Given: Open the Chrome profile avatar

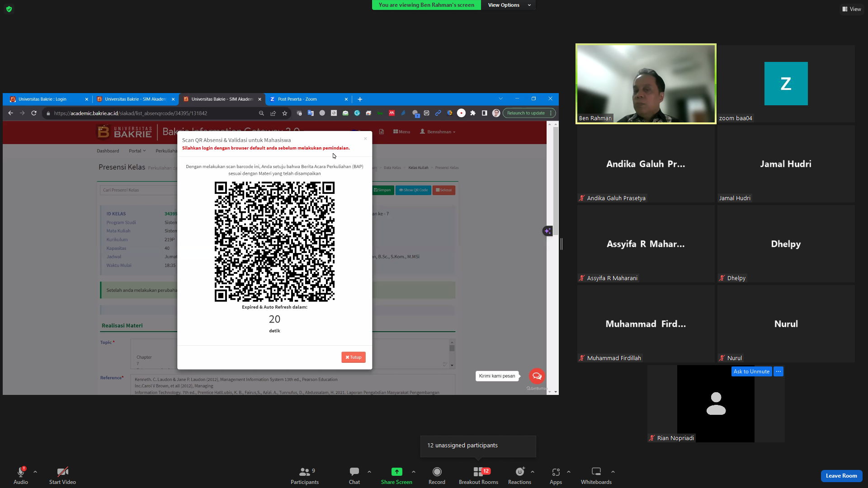Looking at the screenshot, I should 496,113.
